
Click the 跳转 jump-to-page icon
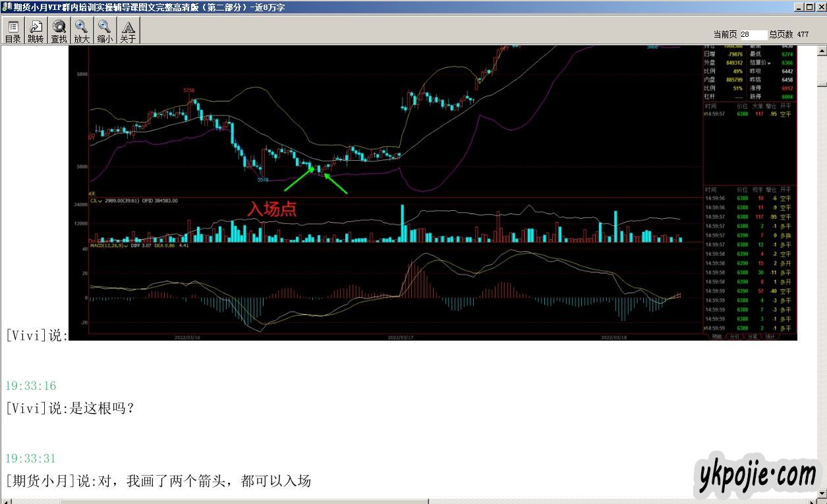pos(36,31)
